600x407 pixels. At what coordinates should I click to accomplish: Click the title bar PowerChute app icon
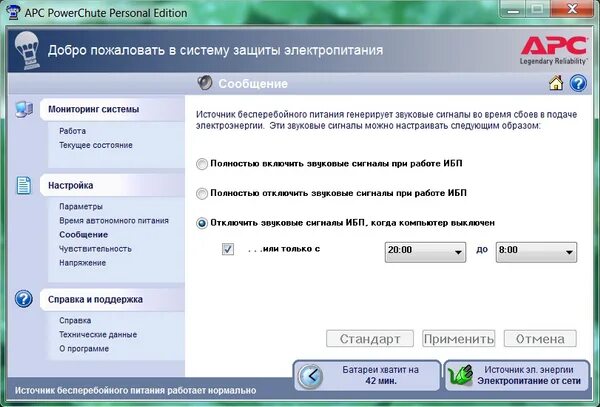pos(13,12)
